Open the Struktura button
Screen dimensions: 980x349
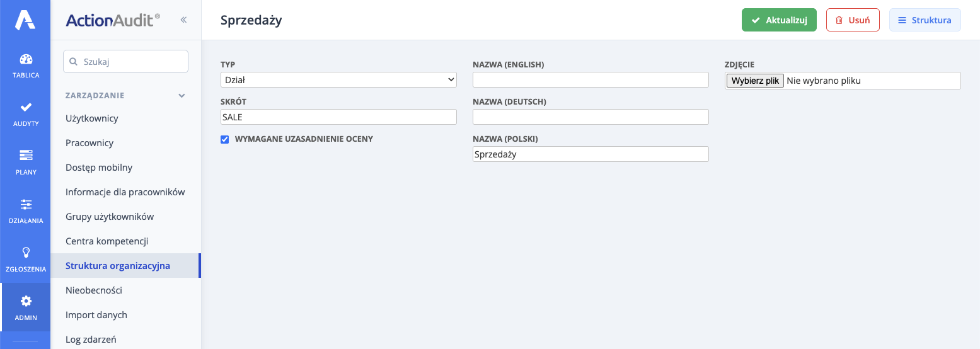coord(925,20)
